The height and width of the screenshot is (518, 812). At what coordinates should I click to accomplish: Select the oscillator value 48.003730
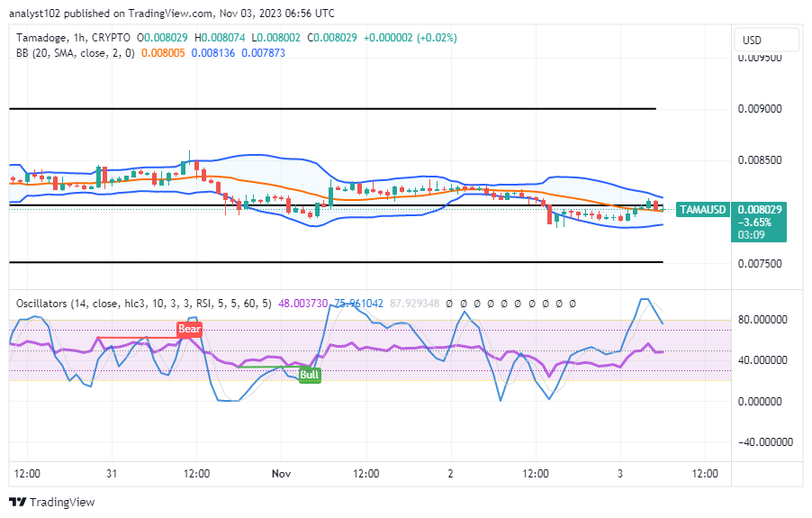pyautogui.click(x=303, y=304)
